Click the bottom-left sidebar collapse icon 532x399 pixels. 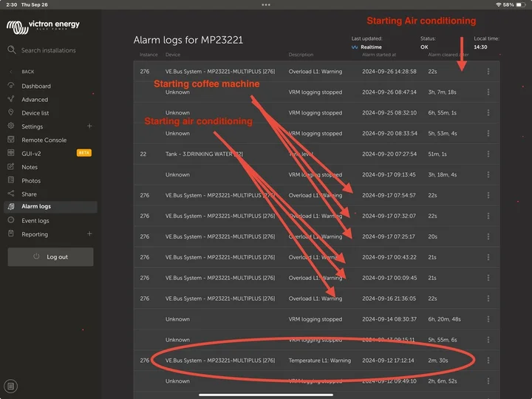click(x=11, y=386)
